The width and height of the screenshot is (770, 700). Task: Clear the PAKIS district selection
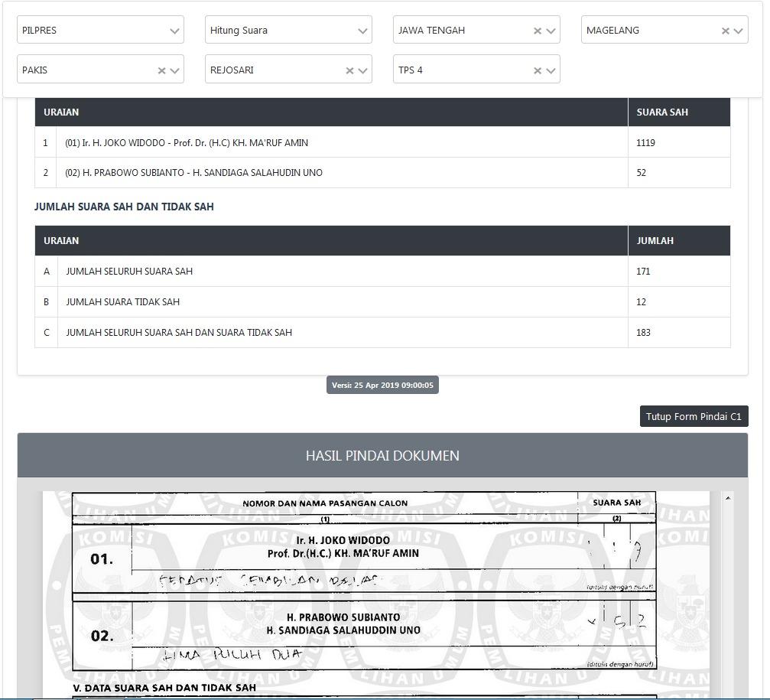161,70
